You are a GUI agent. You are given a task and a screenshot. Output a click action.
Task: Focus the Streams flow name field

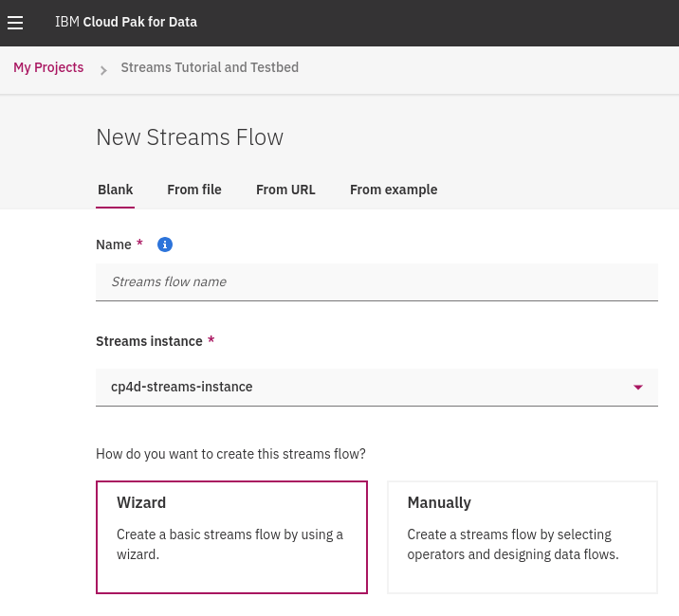click(376, 281)
